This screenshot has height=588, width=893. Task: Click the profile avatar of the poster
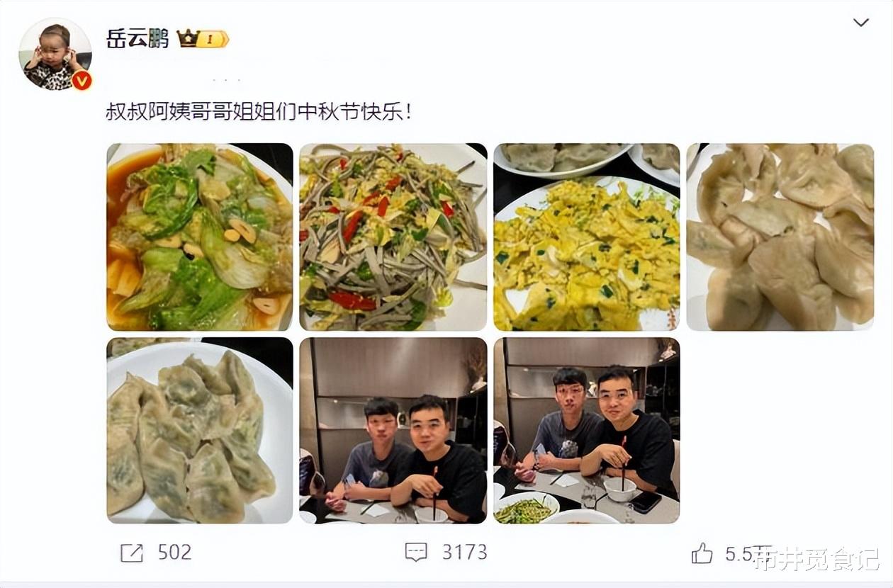pyautogui.click(x=55, y=54)
